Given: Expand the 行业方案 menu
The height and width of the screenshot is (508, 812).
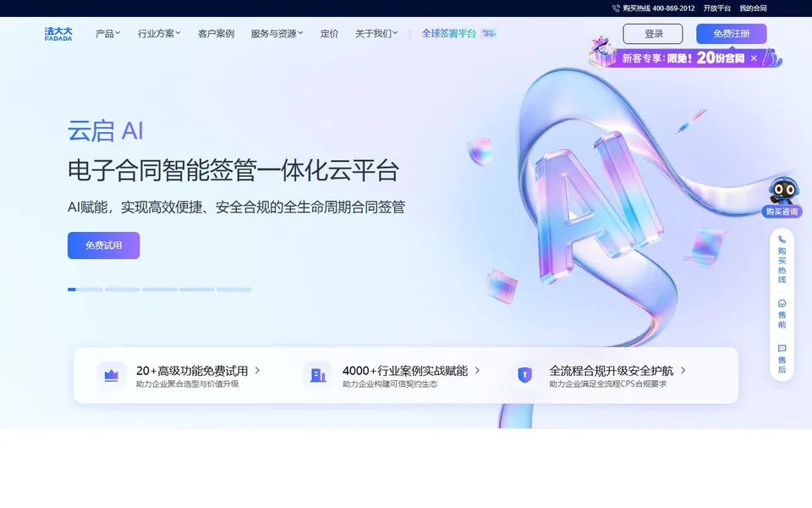Looking at the screenshot, I should [x=159, y=34].
